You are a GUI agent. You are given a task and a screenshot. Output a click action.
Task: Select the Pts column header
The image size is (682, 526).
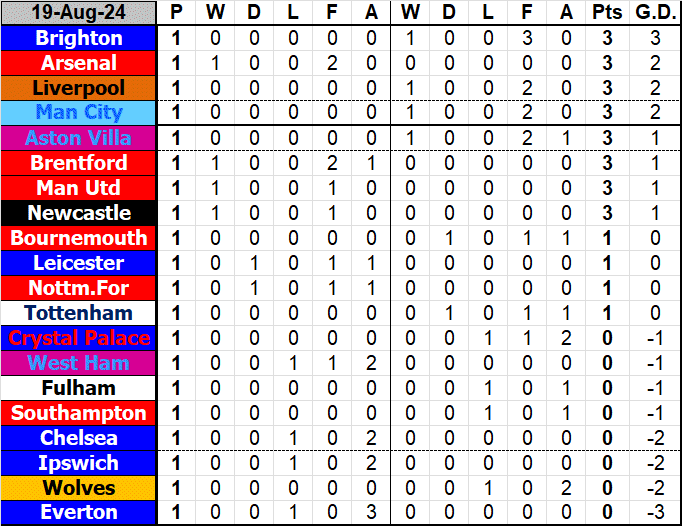coord(607,13)
